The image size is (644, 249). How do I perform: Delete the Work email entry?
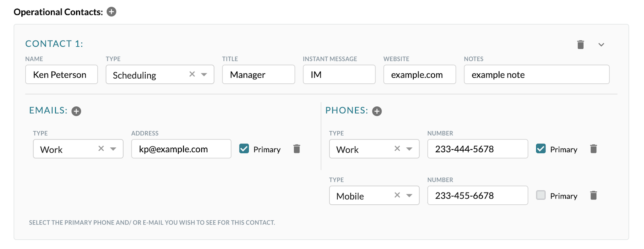pos(297,149)
